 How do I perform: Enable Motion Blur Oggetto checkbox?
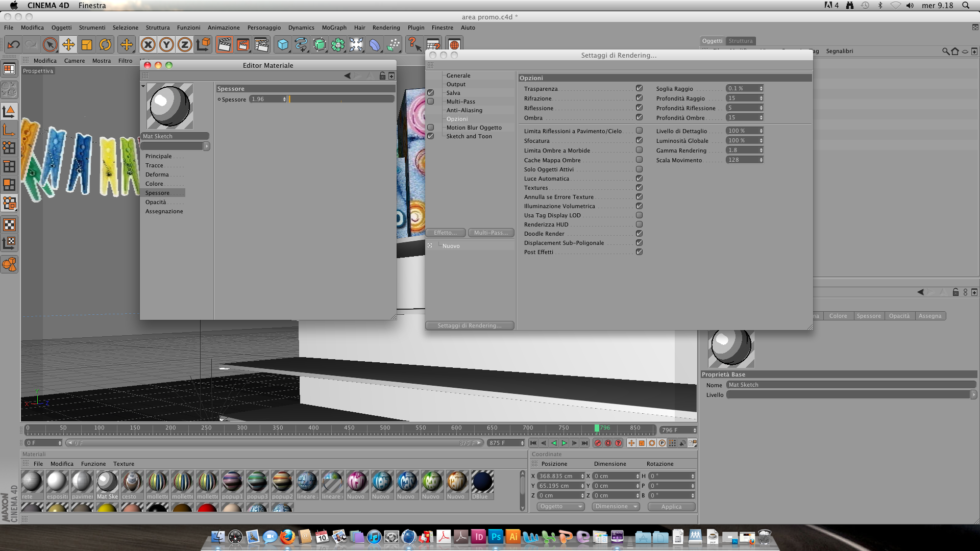click(430, 128)
